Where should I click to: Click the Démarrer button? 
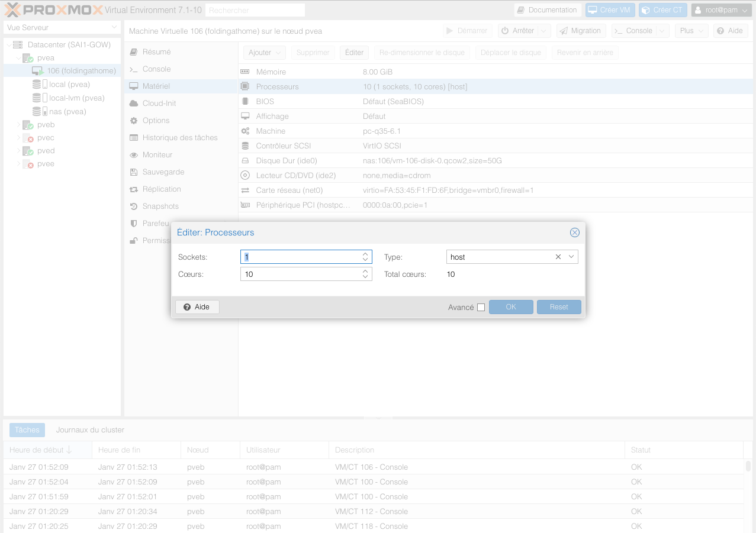pos(468,31)
